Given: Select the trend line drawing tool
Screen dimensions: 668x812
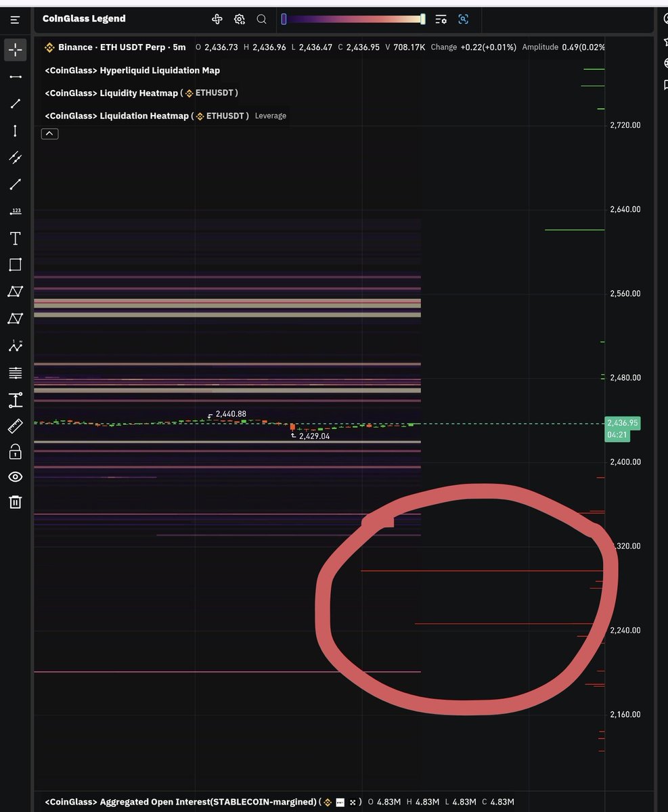Looking at the screenshot, I should click(x=15, y=104).
